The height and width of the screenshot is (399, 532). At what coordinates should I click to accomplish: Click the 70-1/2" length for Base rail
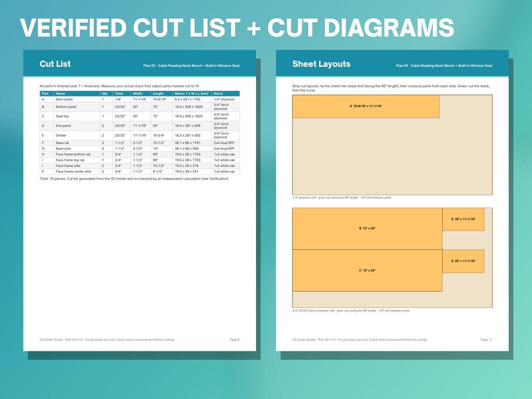[158, 143]
